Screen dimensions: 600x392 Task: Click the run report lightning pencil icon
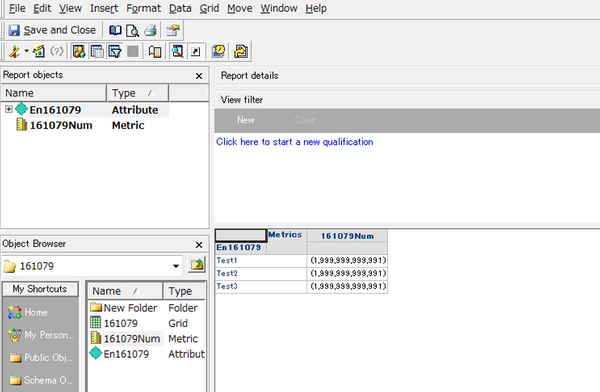tap(15, 51)
